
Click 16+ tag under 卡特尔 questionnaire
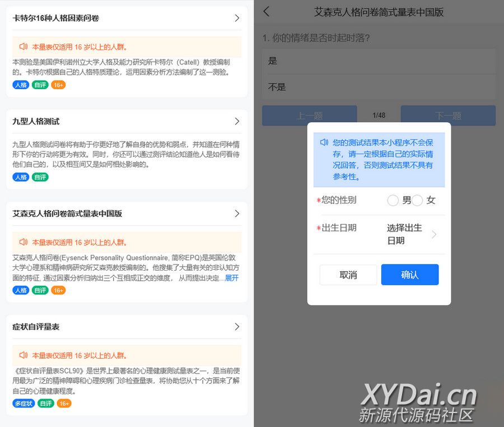58,85
